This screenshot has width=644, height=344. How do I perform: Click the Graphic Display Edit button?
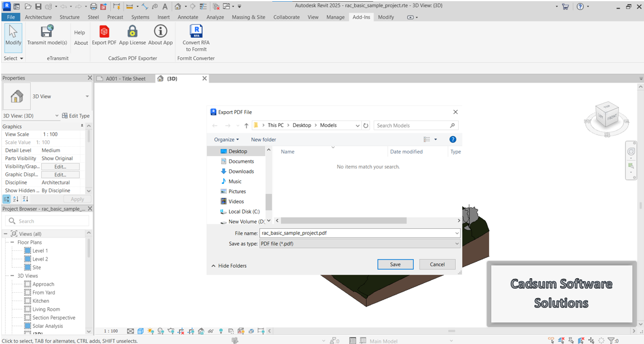61,175
